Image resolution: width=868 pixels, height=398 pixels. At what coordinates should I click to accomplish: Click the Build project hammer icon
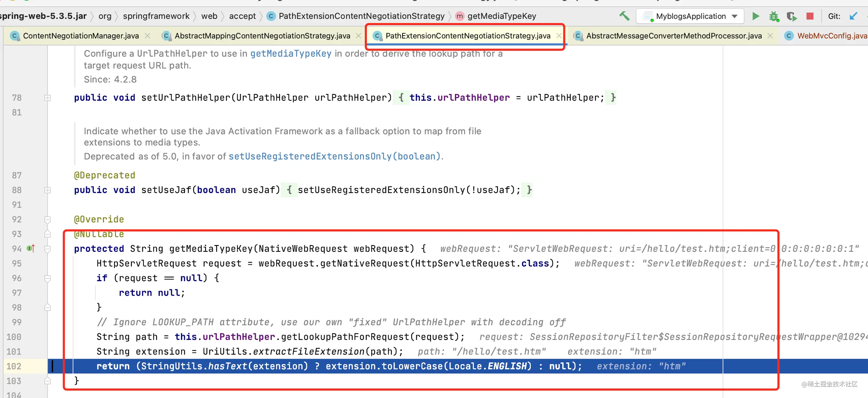click(624, 16)
